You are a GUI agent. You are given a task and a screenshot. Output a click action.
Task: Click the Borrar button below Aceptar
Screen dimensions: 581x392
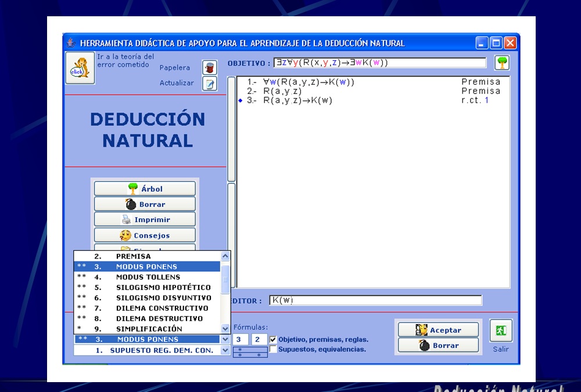point(438,346)
